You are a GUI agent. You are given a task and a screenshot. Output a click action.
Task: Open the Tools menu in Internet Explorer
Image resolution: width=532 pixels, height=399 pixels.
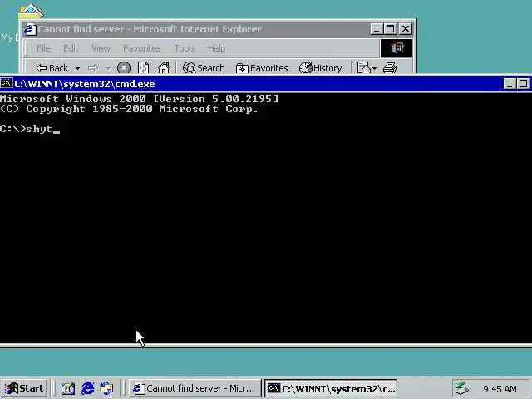tap(185, 48)
